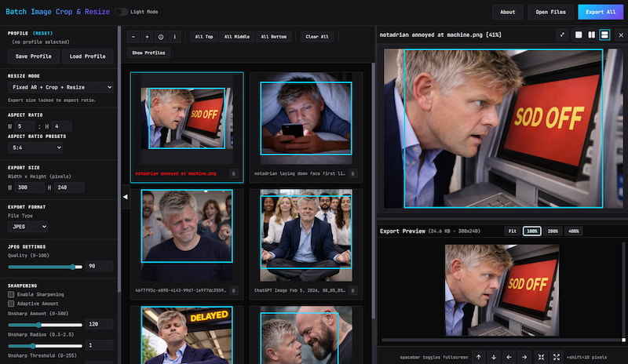Delete notadrian annoyed at machine.png with trash icon

(x=233, y=173)
